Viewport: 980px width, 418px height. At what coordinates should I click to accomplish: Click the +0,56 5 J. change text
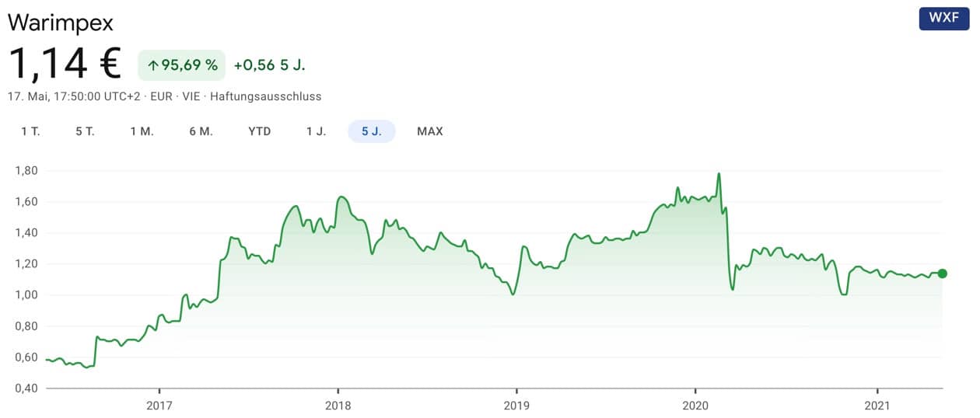[269, 65]
